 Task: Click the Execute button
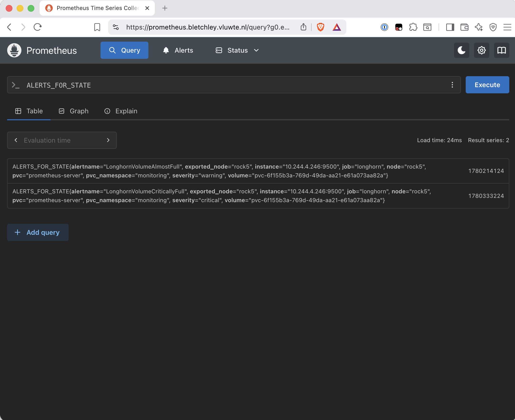487,85
